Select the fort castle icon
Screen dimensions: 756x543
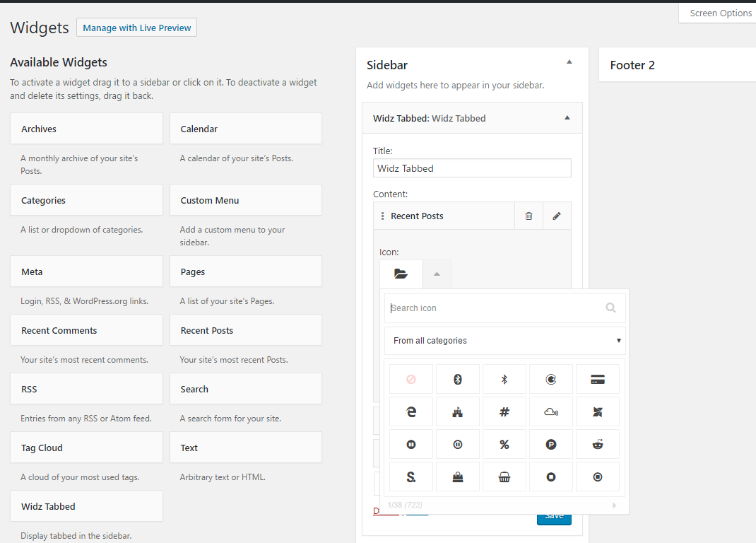(458, 411)
